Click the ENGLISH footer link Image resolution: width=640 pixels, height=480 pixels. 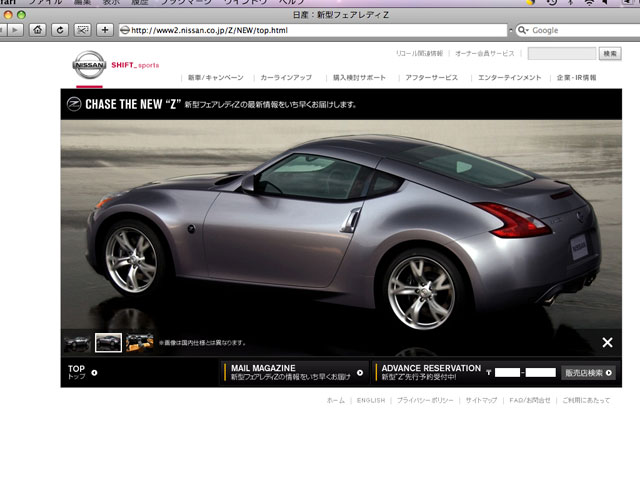click(x=371, y=400)
